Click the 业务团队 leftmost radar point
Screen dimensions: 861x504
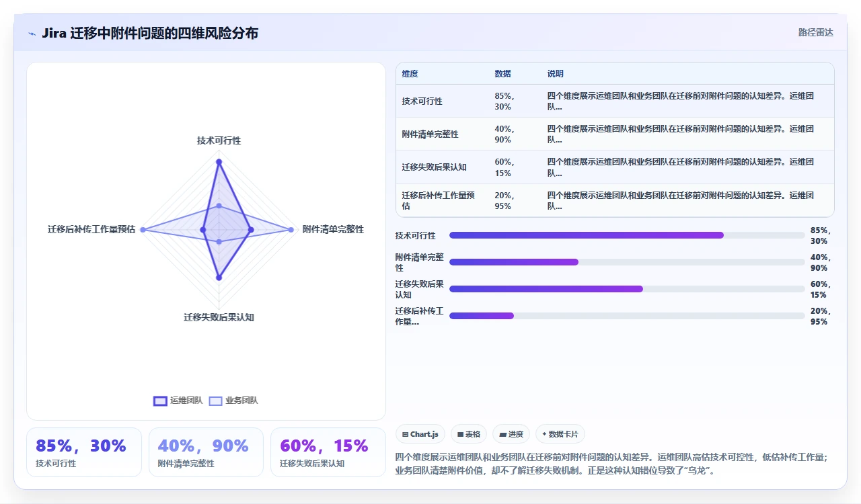[x=143, y=230]
